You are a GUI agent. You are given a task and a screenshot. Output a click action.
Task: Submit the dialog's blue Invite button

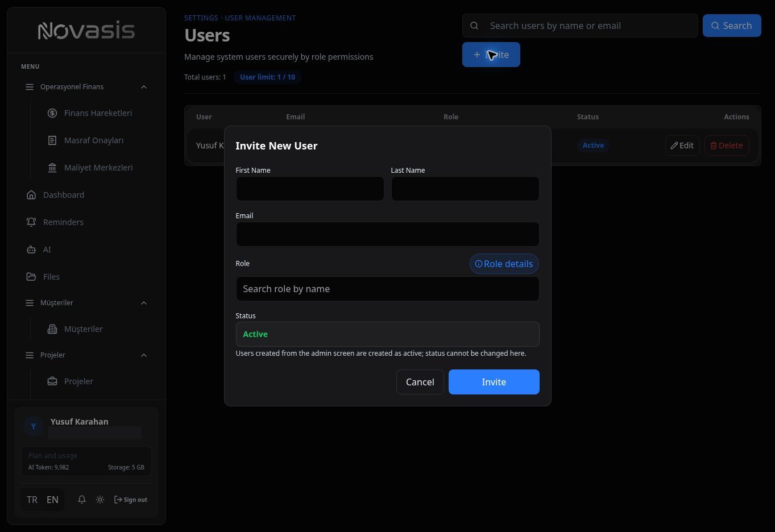point(494,382)
